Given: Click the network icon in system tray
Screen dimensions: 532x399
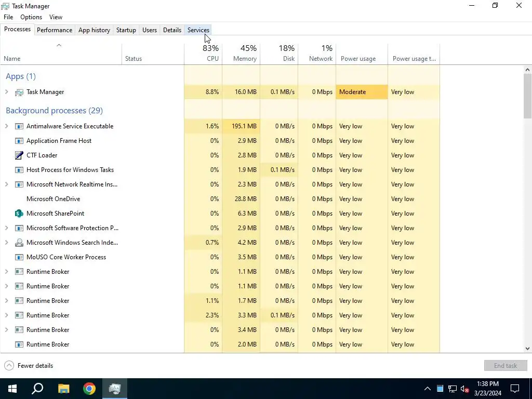Looking at the screenshot, I should (453, 389).
